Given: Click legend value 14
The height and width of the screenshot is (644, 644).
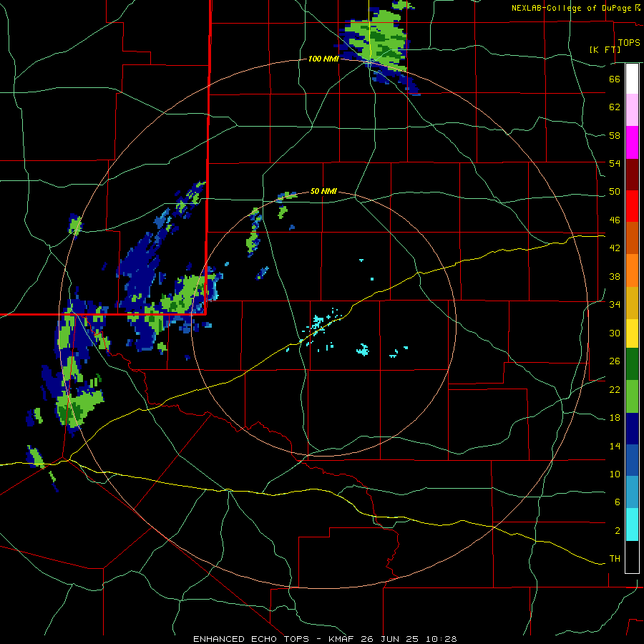Looking at the screenshot, I should [615, 447].
